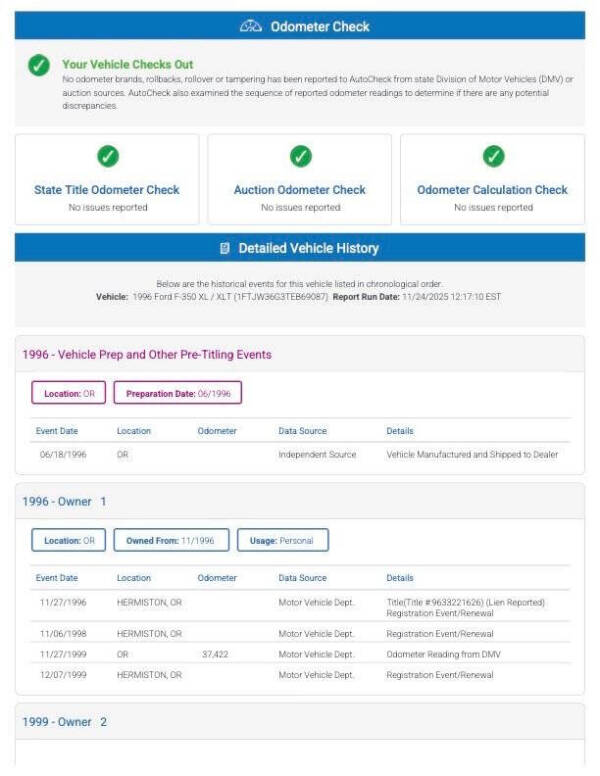Click the green checkmark beside Your Vehicle Checks Out
Screen dimensions: 600x776
pyautogui.click(x=38, y=66)
